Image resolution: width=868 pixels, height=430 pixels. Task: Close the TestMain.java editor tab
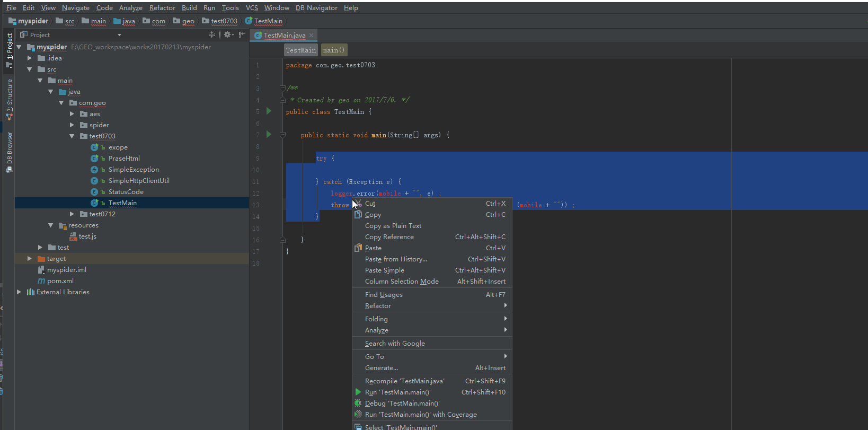pyautogui.click(x=312, y=36)
